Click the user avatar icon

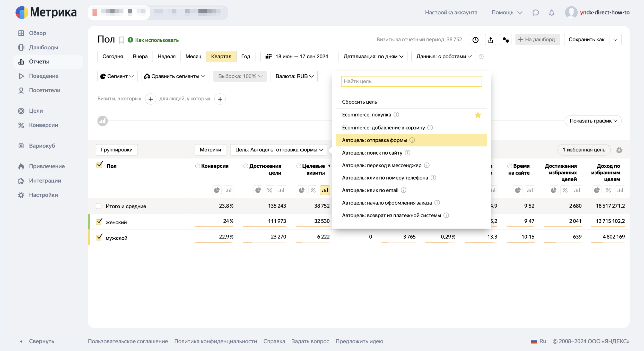(x=571, y=12)
